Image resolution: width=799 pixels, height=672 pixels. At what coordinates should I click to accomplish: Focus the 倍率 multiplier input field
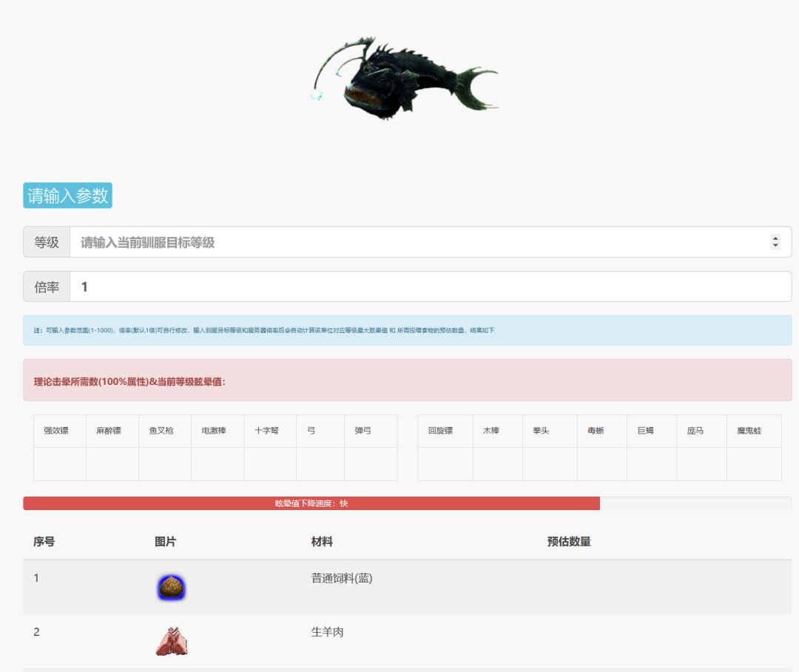[x=430, y=286]
